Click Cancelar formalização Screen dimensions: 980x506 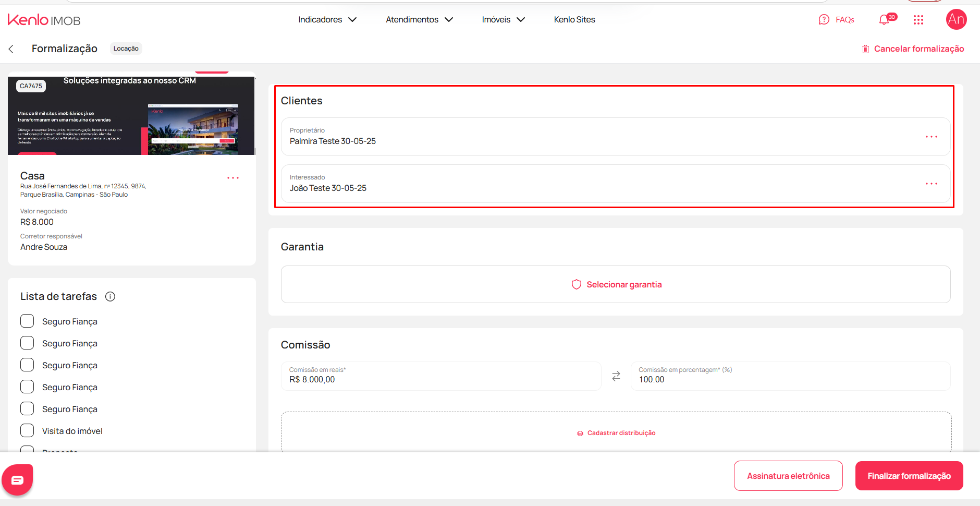919,49
